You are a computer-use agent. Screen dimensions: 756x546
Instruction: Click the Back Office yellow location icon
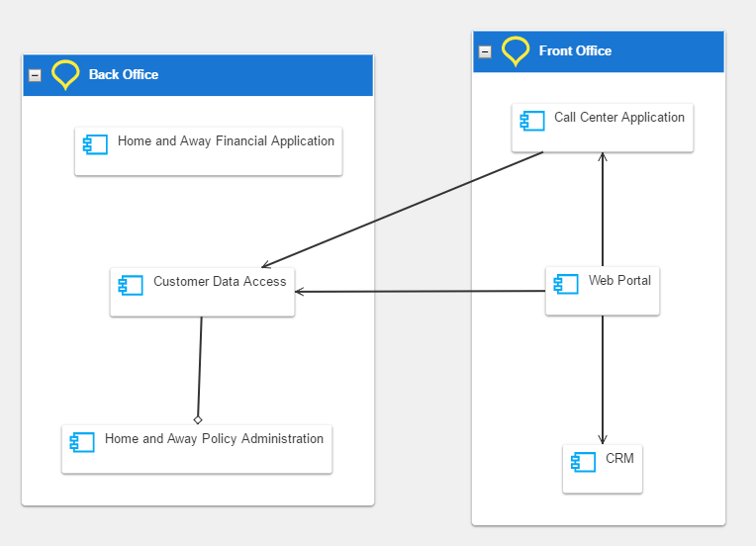(65, 75)
